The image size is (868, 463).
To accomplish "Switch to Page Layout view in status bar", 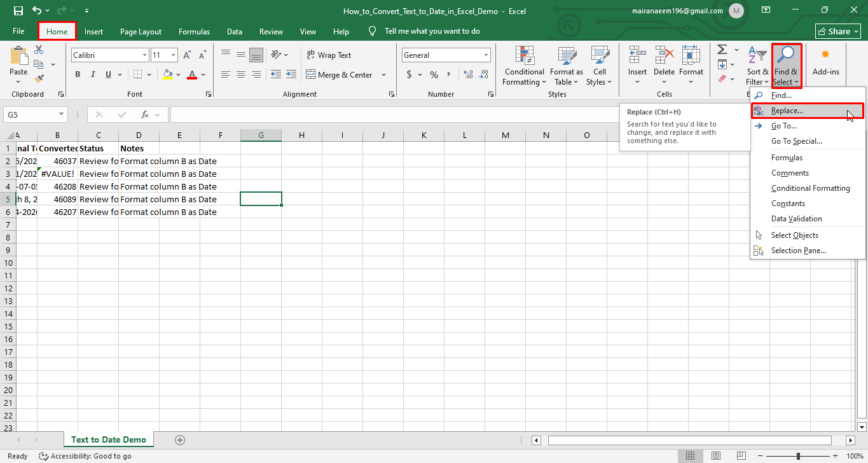I will pos(715,456).
